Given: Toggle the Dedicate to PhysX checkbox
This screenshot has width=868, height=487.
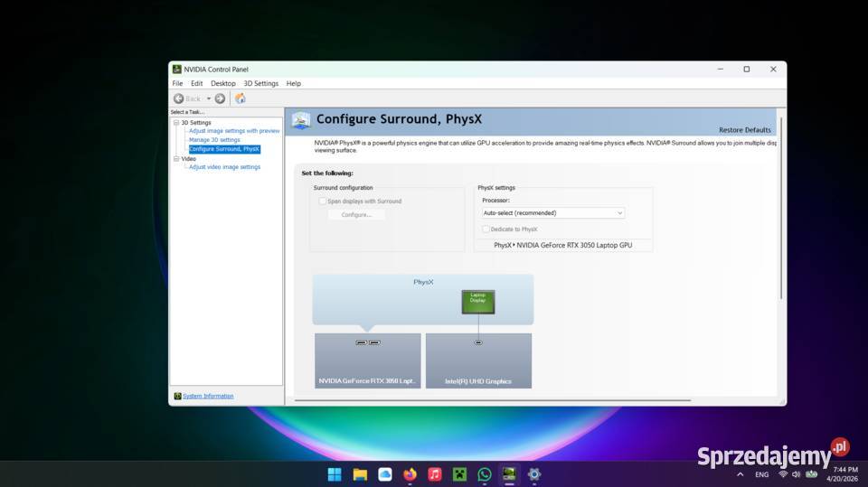Looking at the screenshot, I should 486,229.
